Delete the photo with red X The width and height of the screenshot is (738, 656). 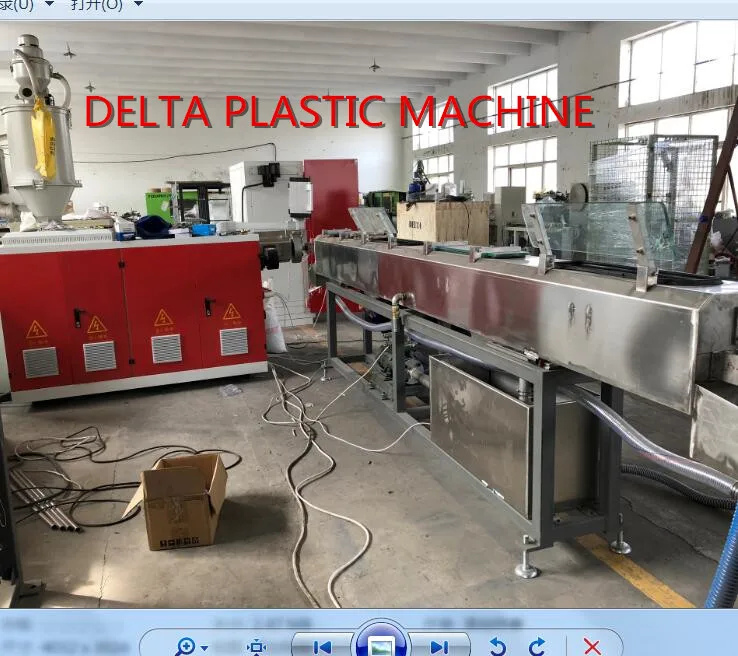coord(592,647)
